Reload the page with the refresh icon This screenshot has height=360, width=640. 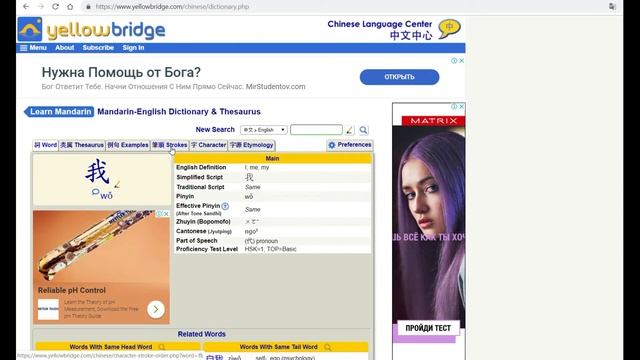(56, 7)
